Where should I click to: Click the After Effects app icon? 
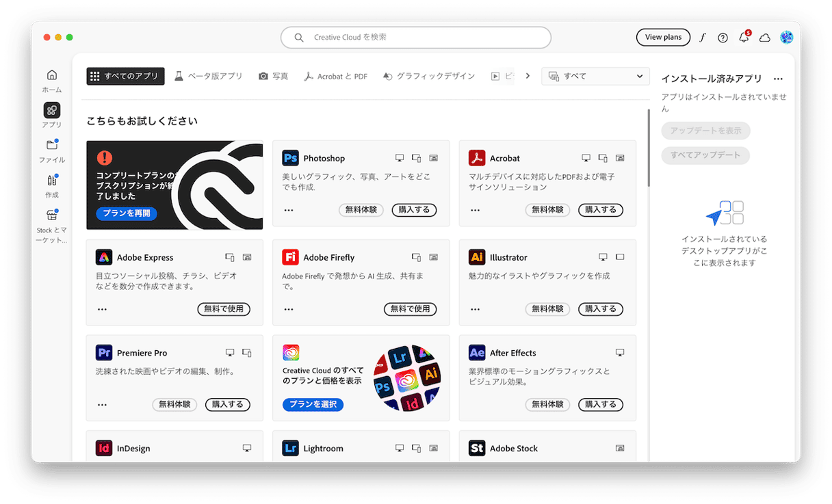(x=477, y=353)
